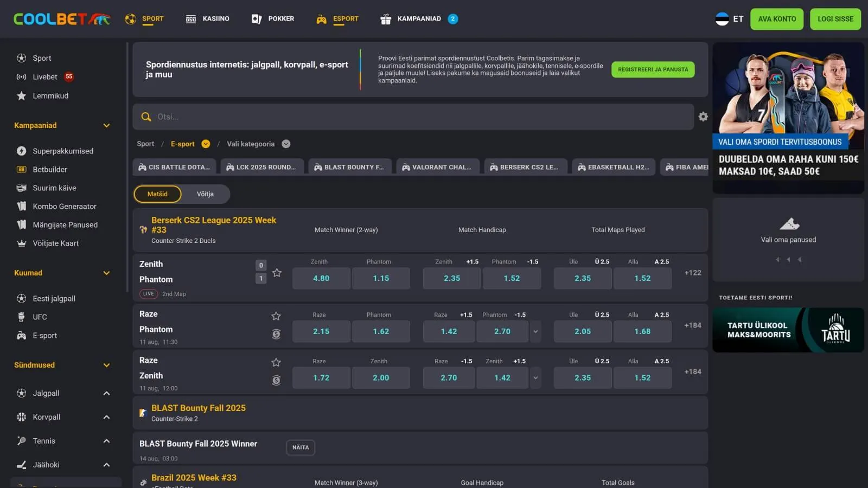
Task: Click the BLAST Bounty Fall league icon
Action: pos(143,413)
